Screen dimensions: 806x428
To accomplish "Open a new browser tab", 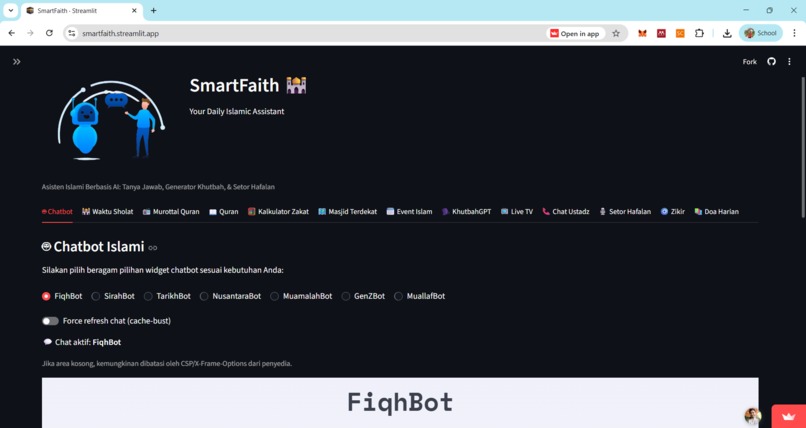I will [153, 10].
